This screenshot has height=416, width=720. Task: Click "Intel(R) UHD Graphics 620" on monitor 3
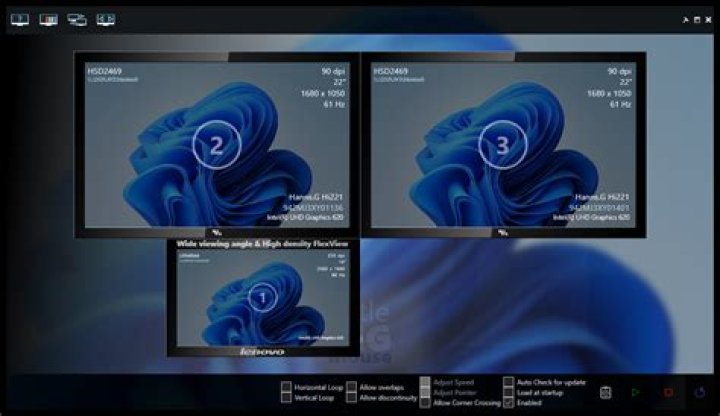pos(591,217)
